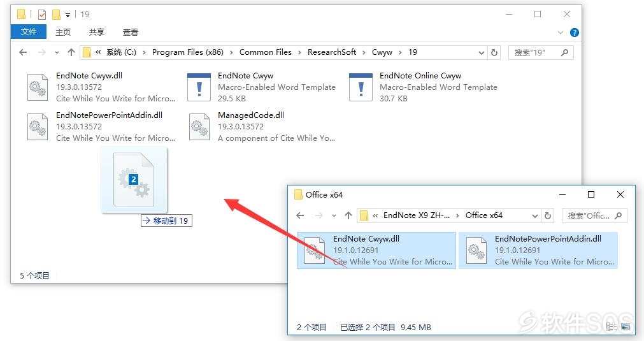Click back arrow in window 19
644x341 pixels.
pos(23,52)
